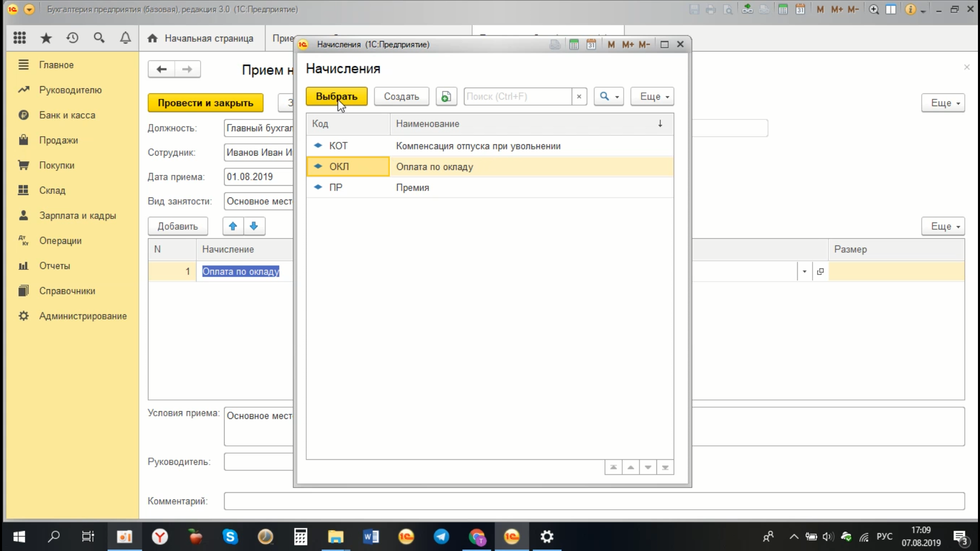This screenshot has height=551, width=980.
Task: Click Создать to create new accrual
Action: [401, 96]
